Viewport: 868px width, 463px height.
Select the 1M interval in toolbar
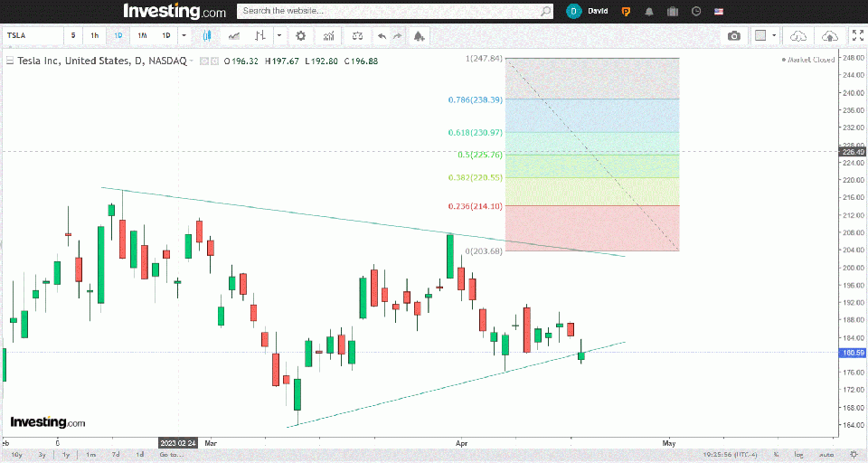(142, 36)
